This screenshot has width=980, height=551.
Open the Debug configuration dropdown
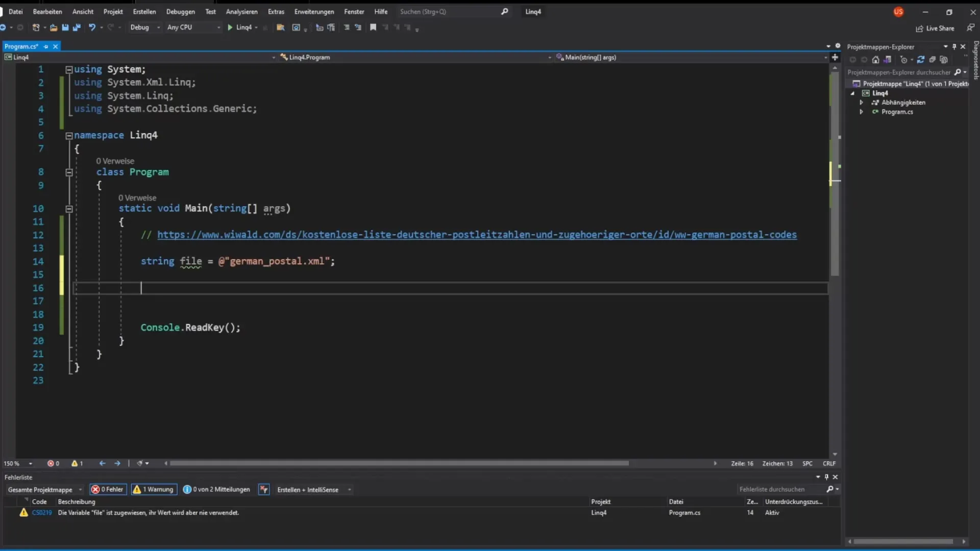145,28
